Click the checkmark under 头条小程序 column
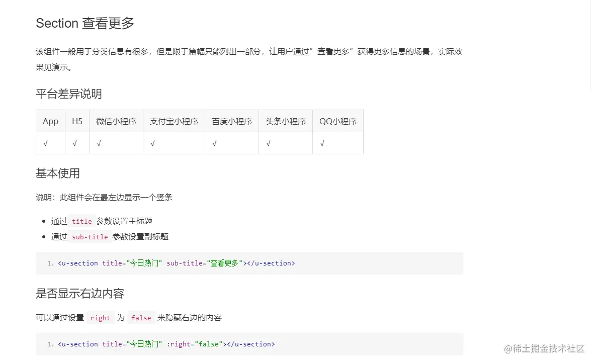This screenshot has height=364, width=595. click(x=268, y=143)
